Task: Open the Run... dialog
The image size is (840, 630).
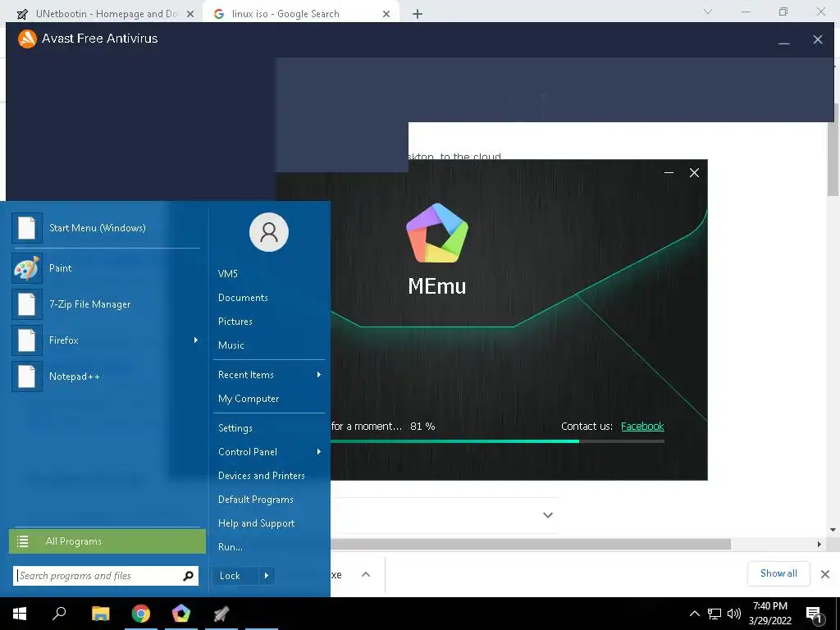Action: point(231,547)
